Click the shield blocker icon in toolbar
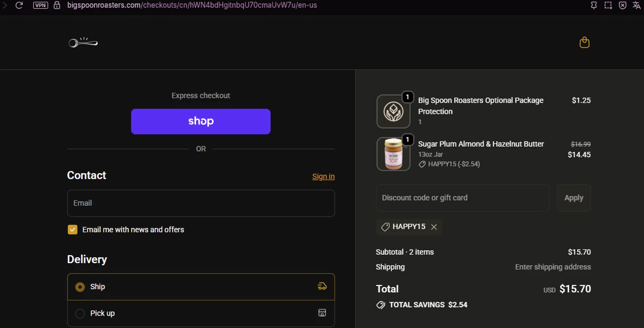Screen dimensions: 644x328 pos(623,6)
